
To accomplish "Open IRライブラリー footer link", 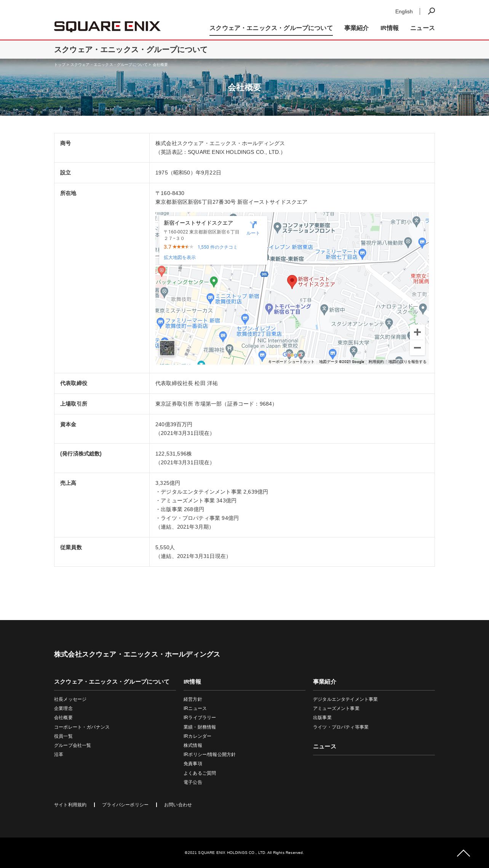I will tap(200, 718).
